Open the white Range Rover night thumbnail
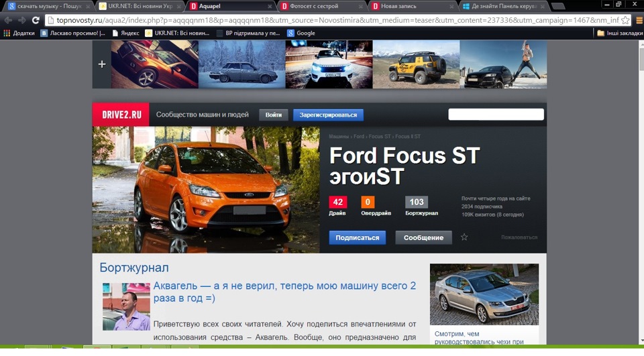The width and height of the screenshot is (644, 356). [329, 64]
